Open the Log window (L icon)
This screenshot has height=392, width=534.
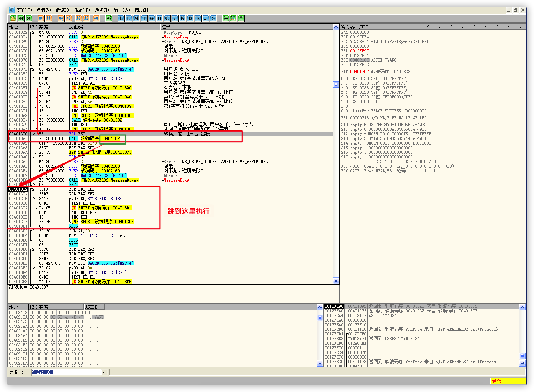(121, 18)
